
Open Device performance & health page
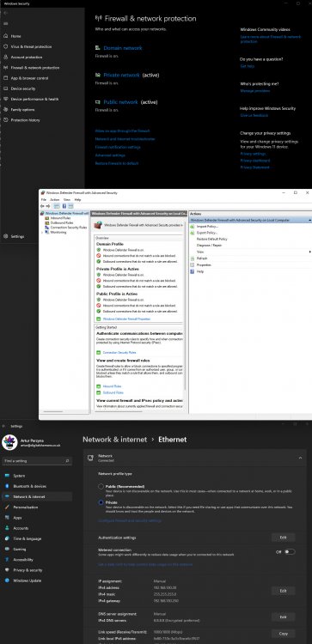click(34, 99)
